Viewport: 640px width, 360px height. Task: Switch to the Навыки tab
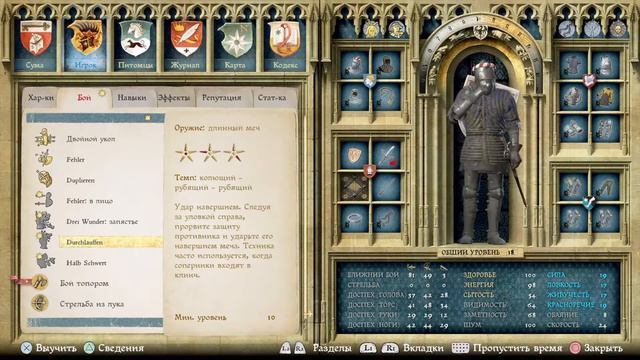tap(131, 98)
